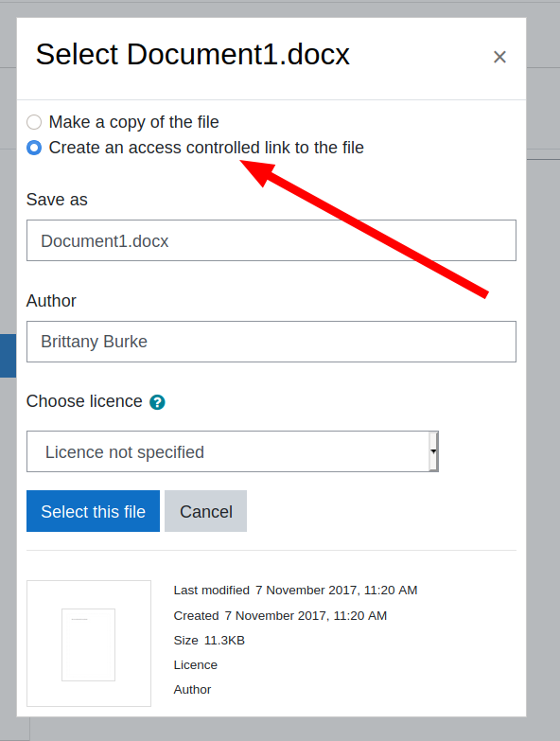Click the help icon beside Choose licence
The image size is (560, 741).
(157, 402)
